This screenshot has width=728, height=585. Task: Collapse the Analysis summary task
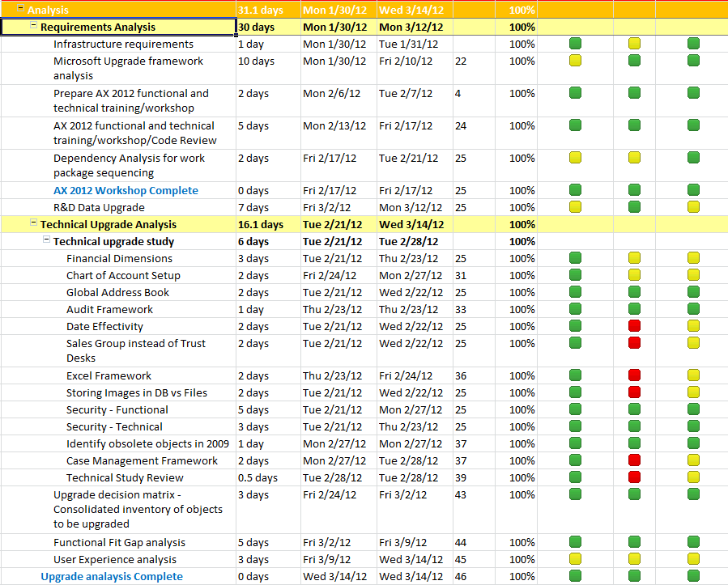pos(20,8)
